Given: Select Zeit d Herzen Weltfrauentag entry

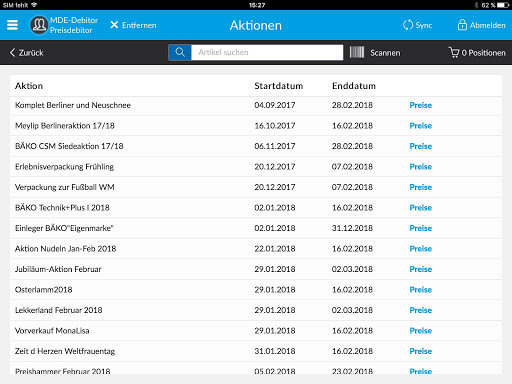Looking at the screenshot, I should coord(65,351).
